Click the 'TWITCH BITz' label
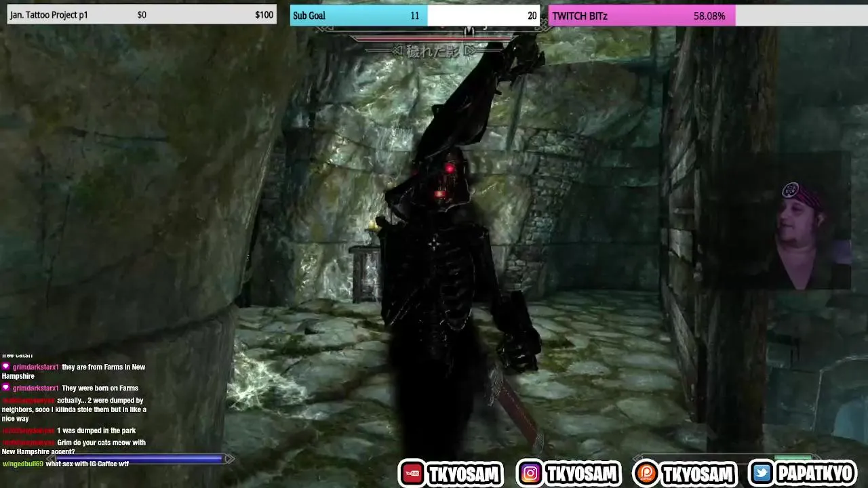868x488 pixels. pyautogui.click(x=580, y=16)
